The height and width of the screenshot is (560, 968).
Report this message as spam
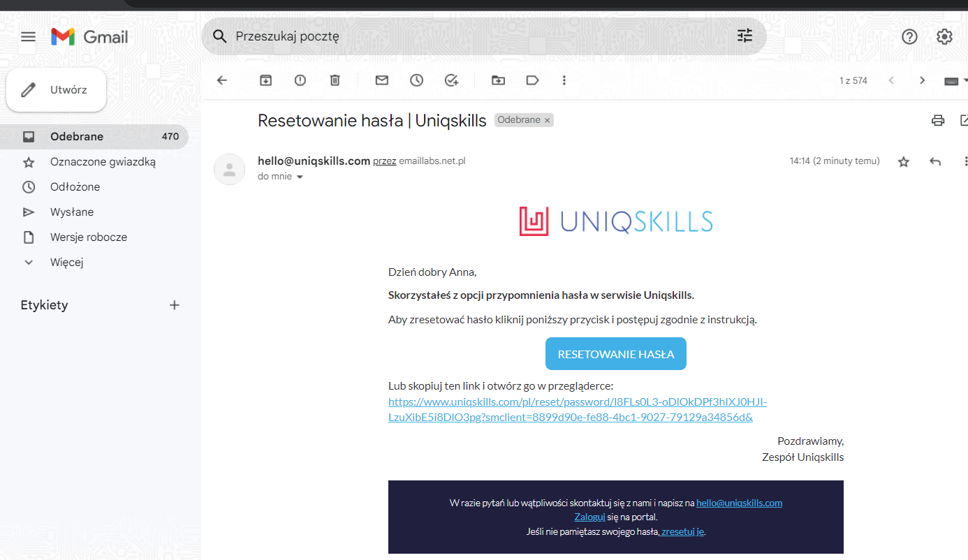(x=300, y=80)
